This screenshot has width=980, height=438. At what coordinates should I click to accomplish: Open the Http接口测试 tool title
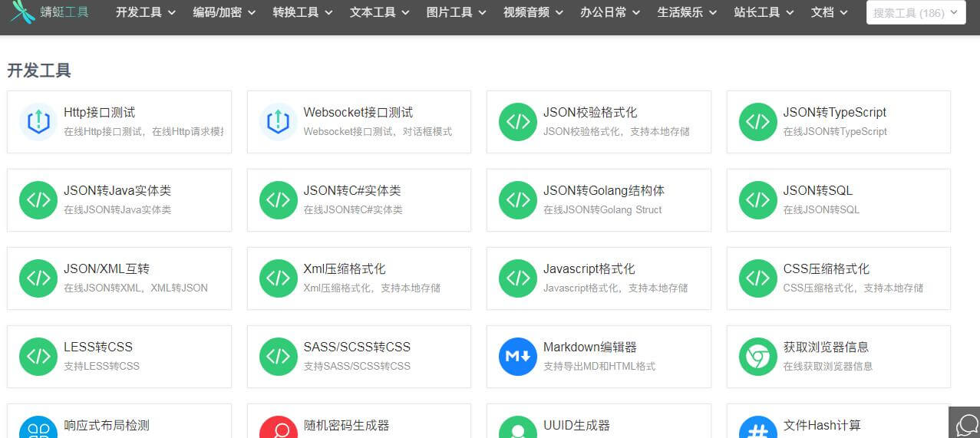point(99,112)
